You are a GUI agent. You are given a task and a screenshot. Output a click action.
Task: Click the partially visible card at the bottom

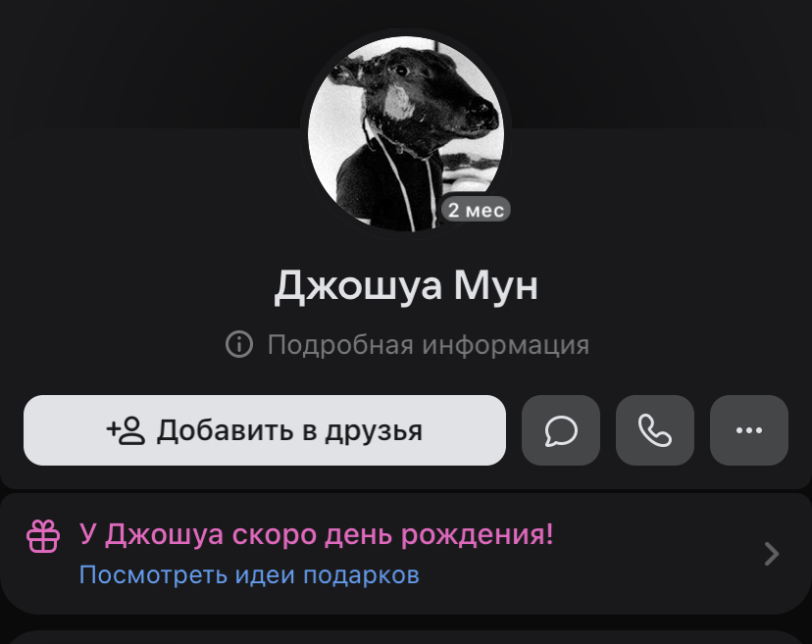(x=406, y=637)
